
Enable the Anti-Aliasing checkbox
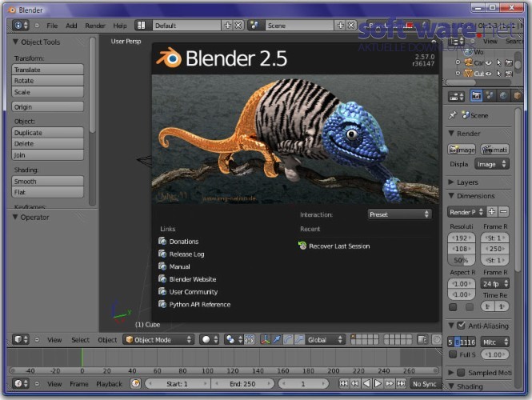coord(461,326)
